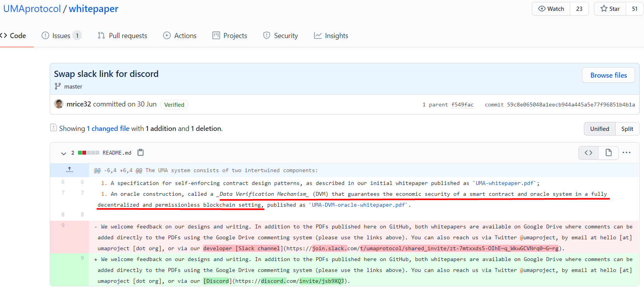Open the UMAprotocol organization link
This screenshot has height=291, width=644.
pos(32,9)
